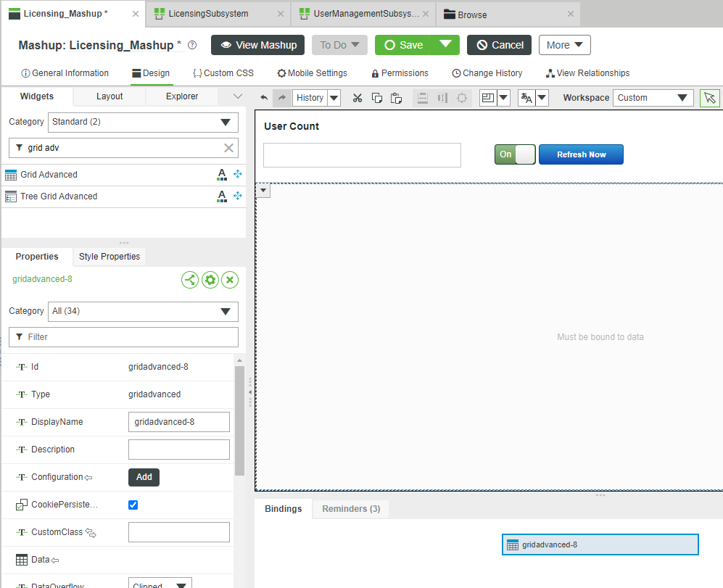Screen dimensions: 723x588
Task: Toggle the On auto-refresh switch
Action: 515,154
